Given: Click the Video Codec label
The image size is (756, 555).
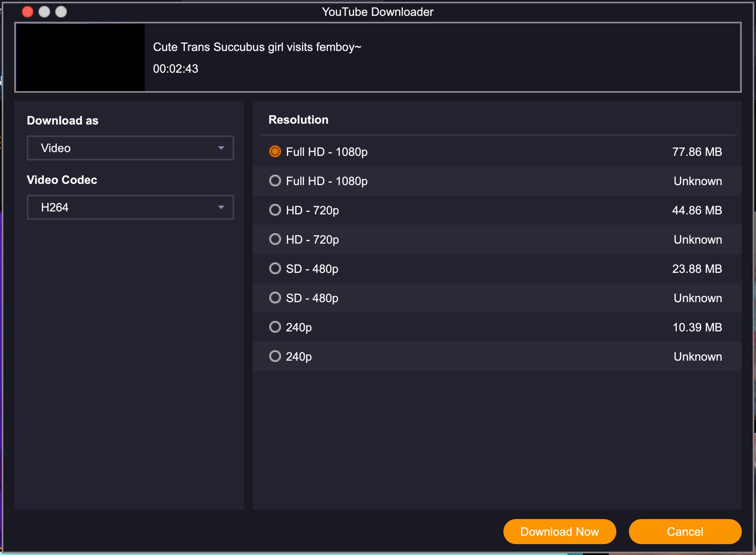Looking at the screenshot, I should click(62, 180).
